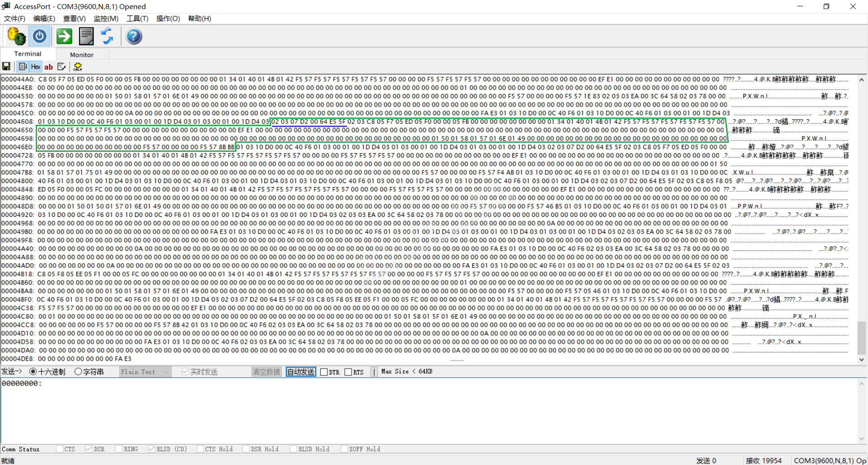Open the 工具(T) menu
The image size is (868, 465).
coord(137,19)
